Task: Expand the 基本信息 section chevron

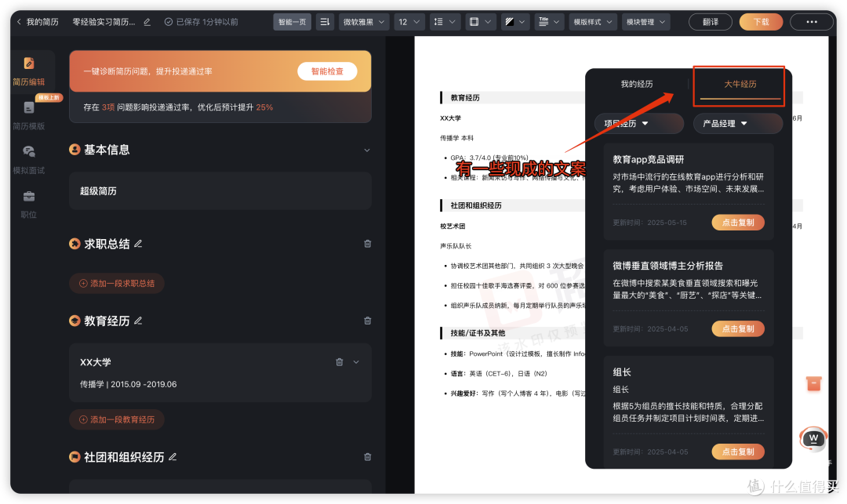Action: point(367,150)
